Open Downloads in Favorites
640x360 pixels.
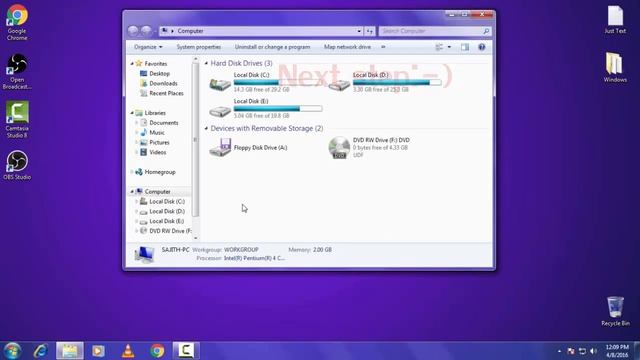159,83
